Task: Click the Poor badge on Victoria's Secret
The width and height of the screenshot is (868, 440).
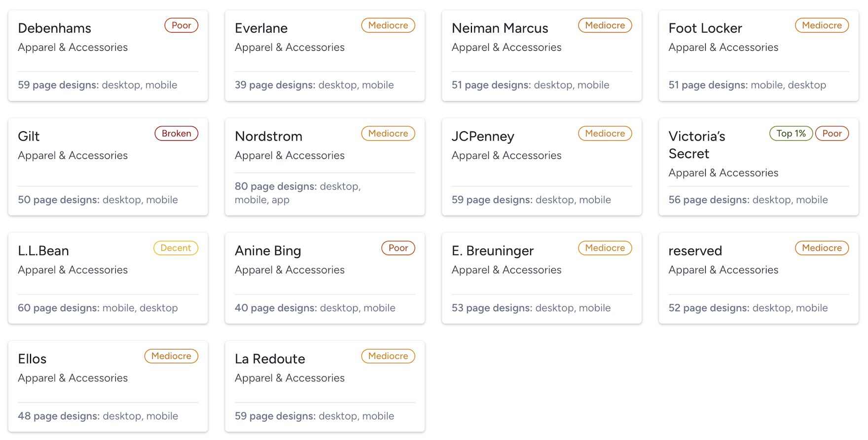Action: 832,134
